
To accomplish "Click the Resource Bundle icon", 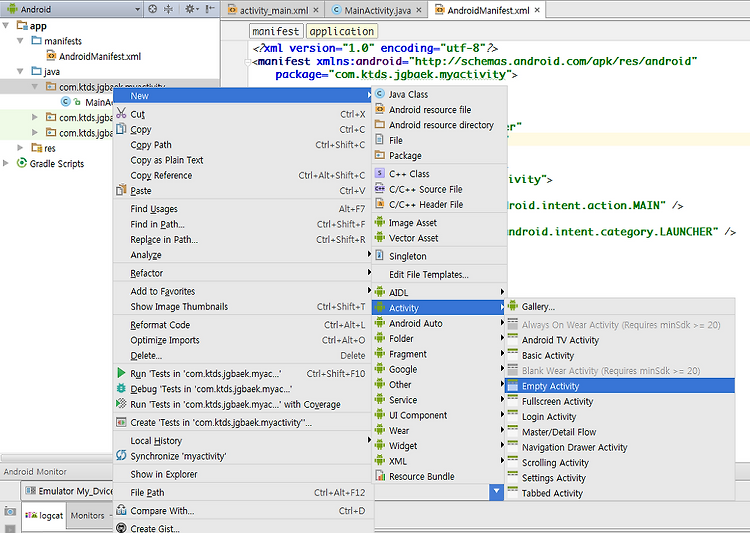I will click(x=380, y=476).
